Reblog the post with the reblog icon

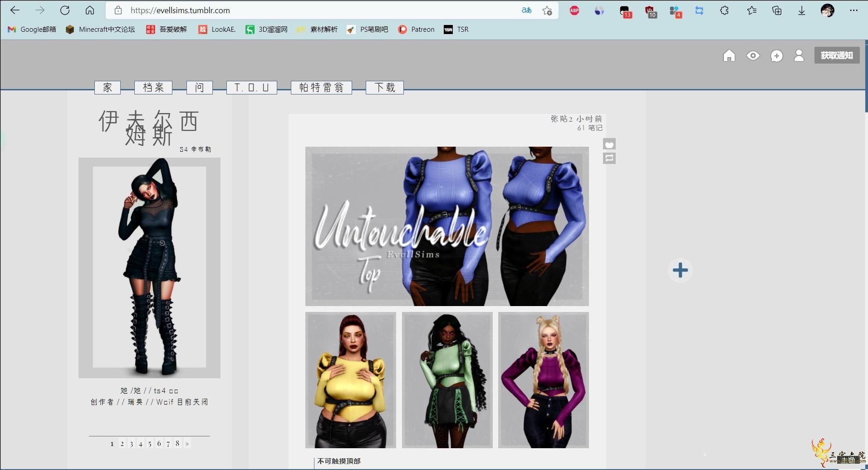coord(609,158)
